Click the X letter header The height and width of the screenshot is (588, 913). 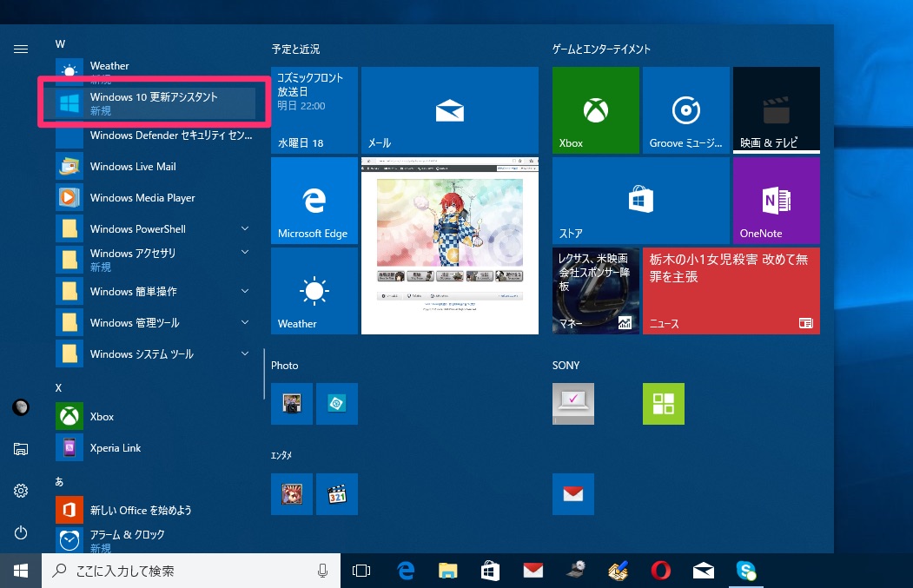[58, 387]
